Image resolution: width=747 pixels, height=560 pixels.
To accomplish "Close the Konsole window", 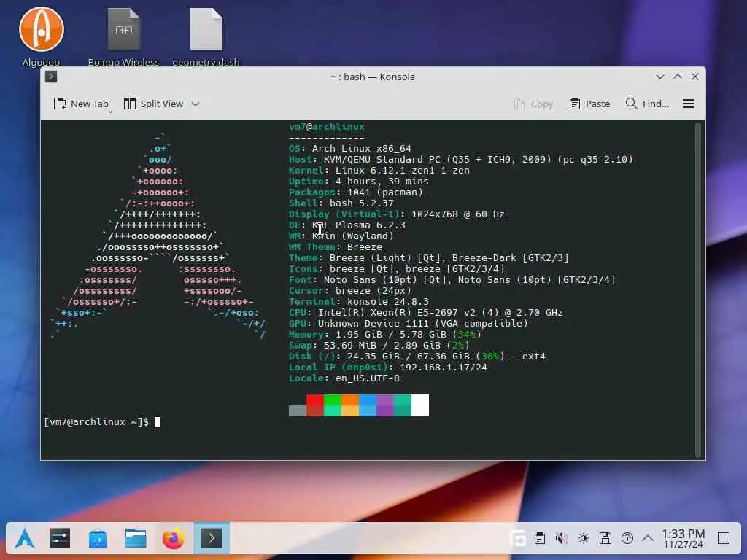I will 695,77.
